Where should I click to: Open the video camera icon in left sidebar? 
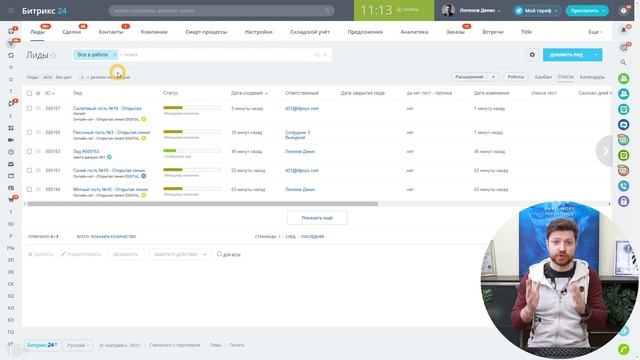(x=11, y=140)
